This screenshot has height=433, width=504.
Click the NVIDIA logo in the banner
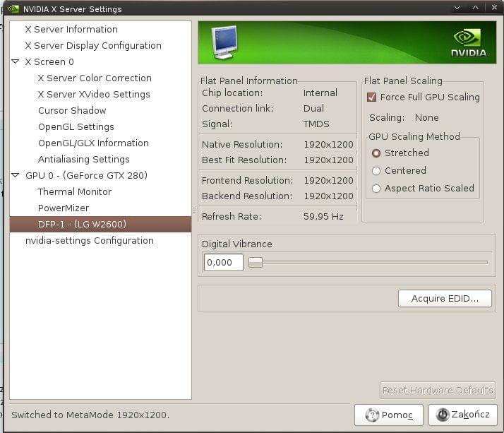pyautogui.click(x=469, y=43)
